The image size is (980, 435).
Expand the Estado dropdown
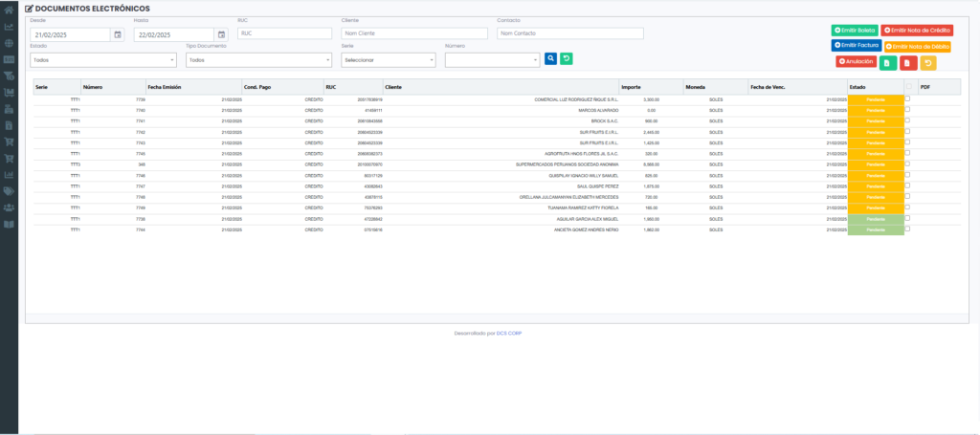tap(103, 59)
